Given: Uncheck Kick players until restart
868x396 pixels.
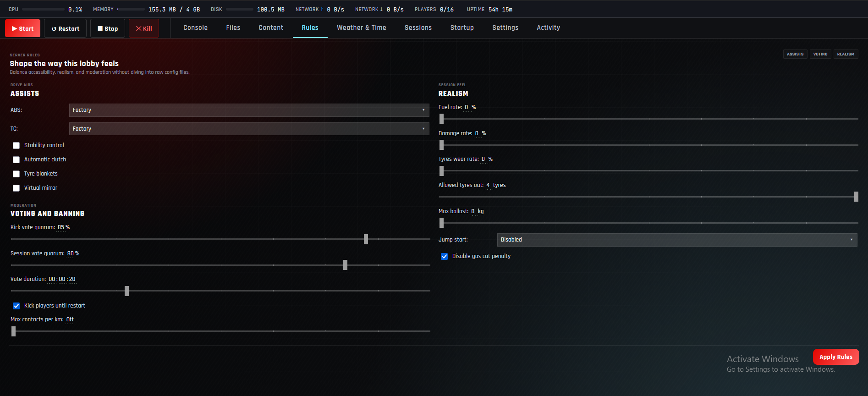Looking at the screenshot, I should 16,306.
